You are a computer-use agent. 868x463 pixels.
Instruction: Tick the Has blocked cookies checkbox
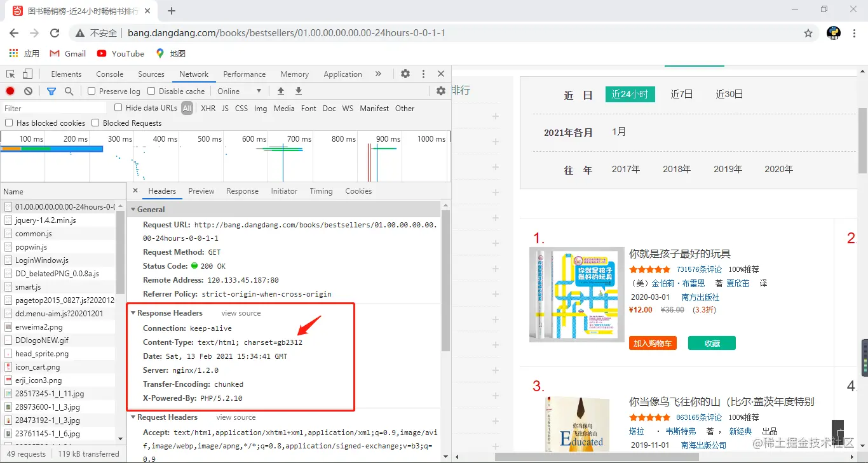click(x=9, y=123)
